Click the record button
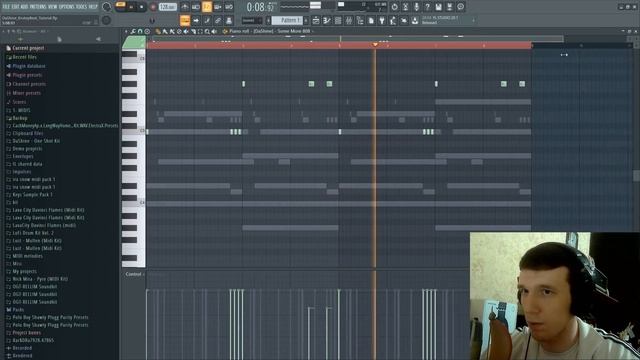This screenshot has width=640, height=360. 153,7
